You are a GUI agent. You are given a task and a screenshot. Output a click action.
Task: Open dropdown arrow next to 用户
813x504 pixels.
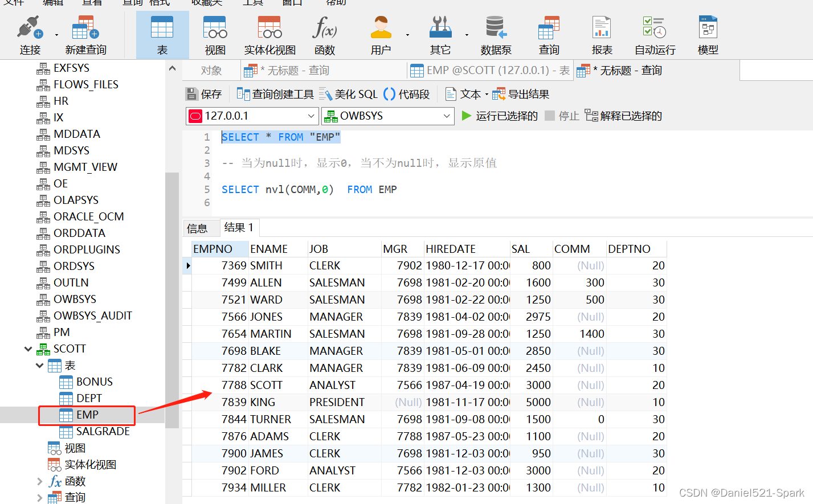[407, 35]
